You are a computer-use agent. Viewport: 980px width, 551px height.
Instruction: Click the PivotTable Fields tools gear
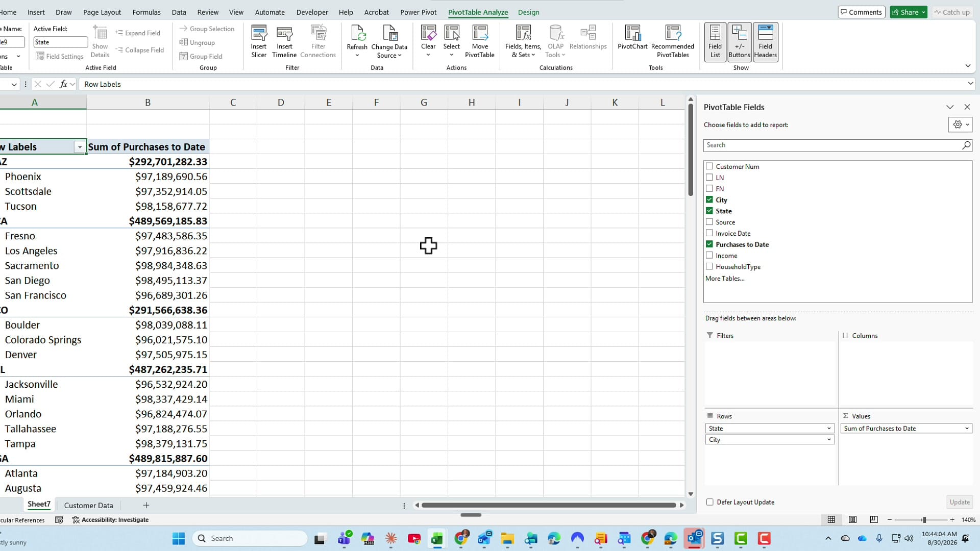pos(960,124)
